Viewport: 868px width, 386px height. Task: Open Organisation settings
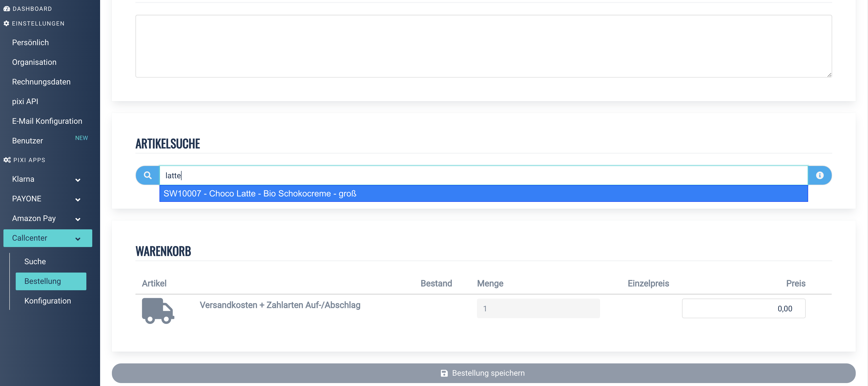click(x=34, y=62)
